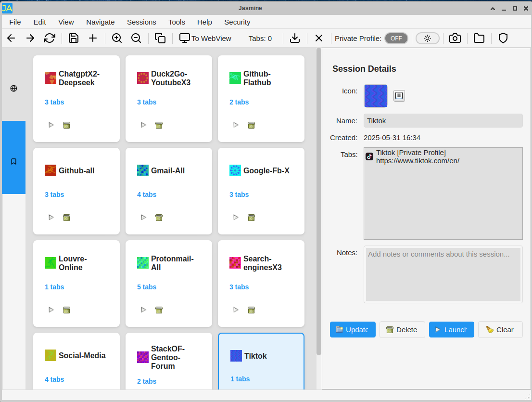Save session with the floppy disk icon

point(73,39)
